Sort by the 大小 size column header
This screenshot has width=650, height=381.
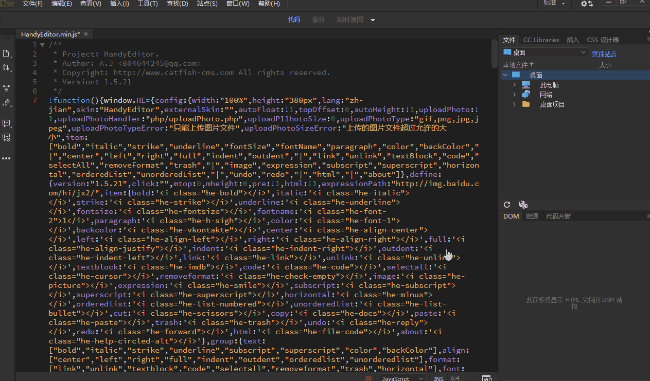click(605, 65)
